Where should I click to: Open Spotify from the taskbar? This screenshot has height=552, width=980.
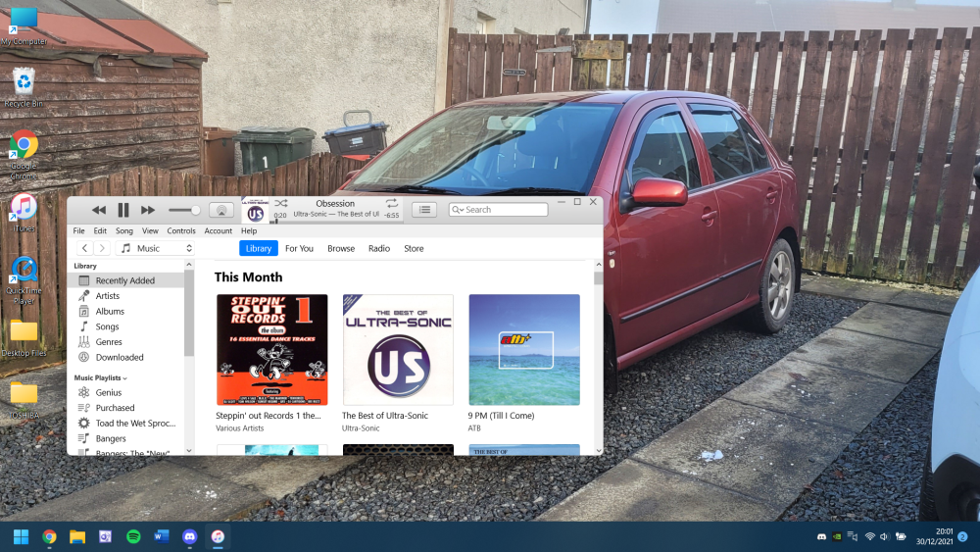click(133, 536)
